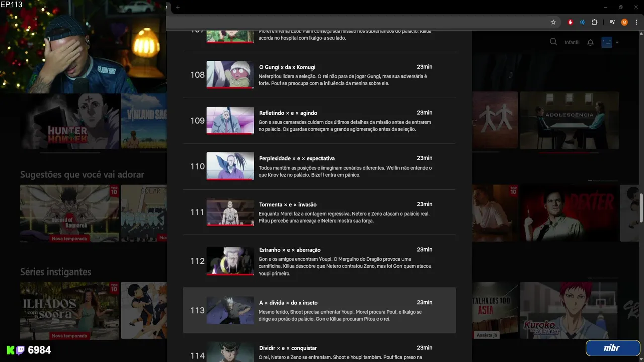Go to the Infantil kids section

(x=572, y=43)
